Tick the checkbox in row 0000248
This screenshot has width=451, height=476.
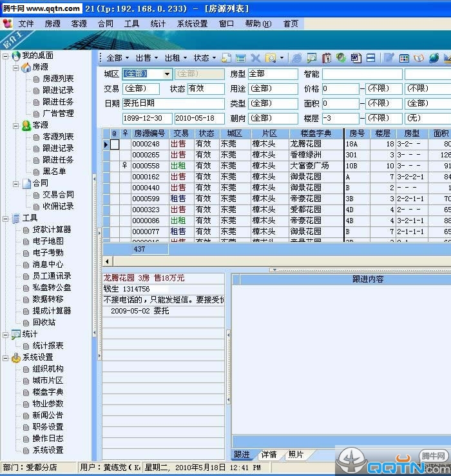click(x=115, y=144)
